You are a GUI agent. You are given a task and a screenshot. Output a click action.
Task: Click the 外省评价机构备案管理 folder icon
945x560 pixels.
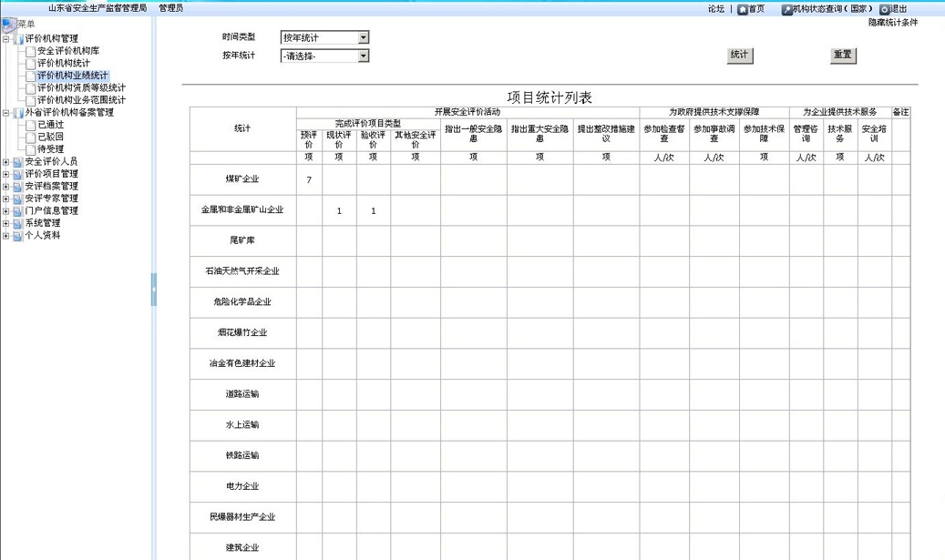coord(18,113)
